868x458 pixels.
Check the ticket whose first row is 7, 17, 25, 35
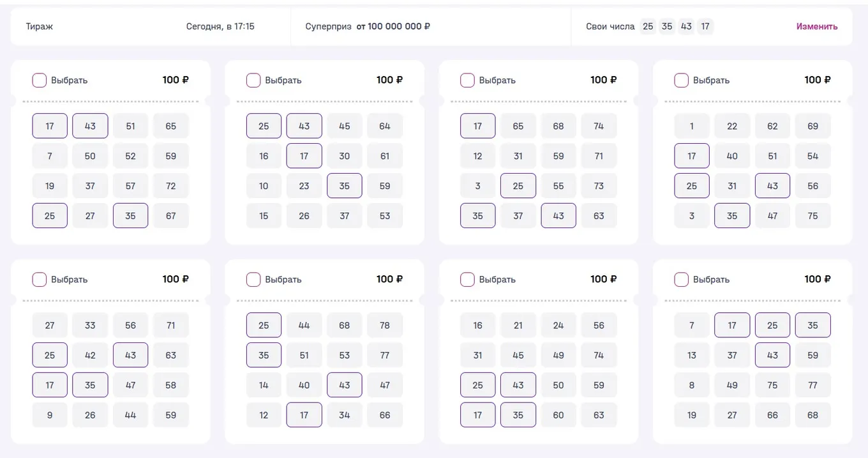(682, 280)
